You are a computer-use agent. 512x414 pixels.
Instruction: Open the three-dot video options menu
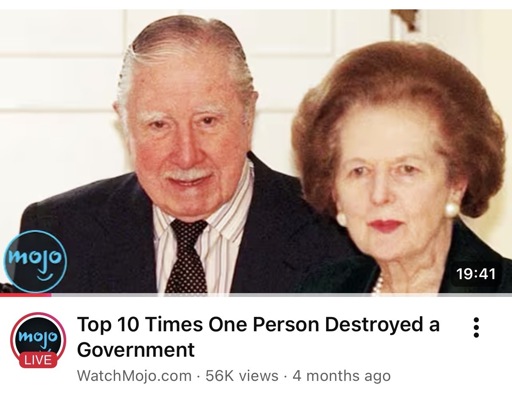click(x=476, y=327)
